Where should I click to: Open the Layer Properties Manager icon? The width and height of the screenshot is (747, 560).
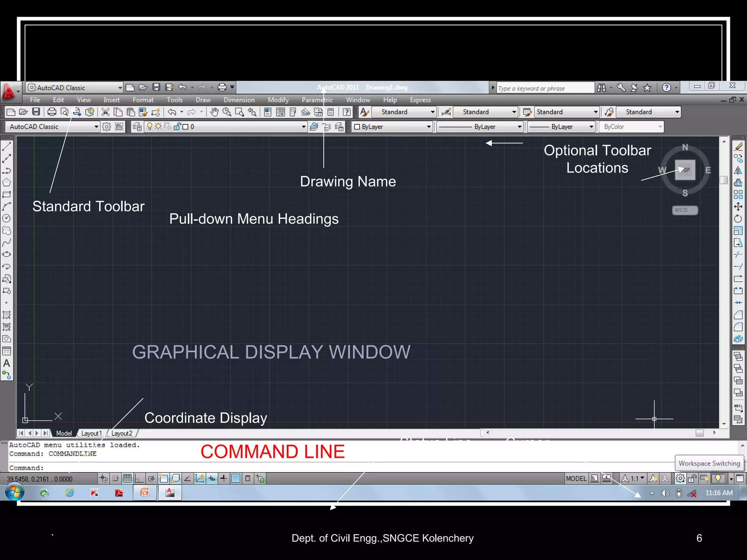(x=137, y=127)
